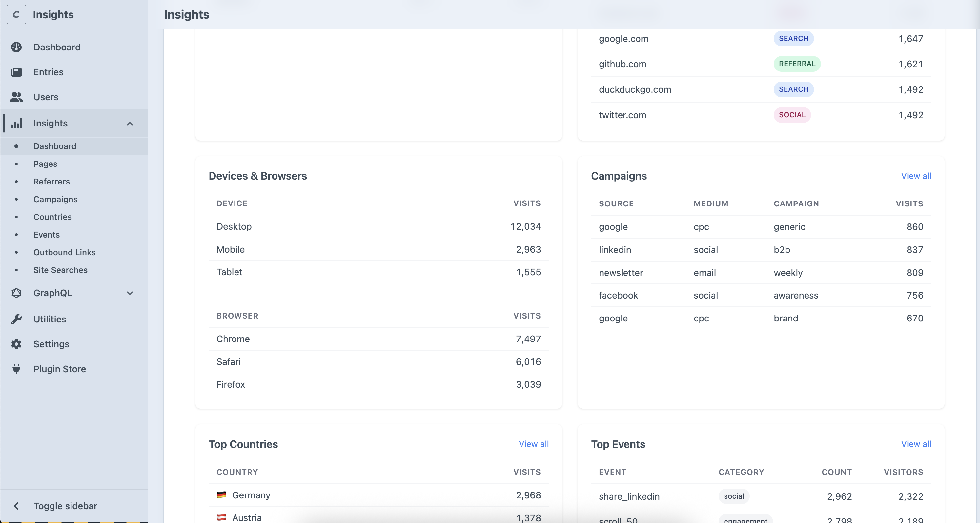Click View all in Top Events card
Viewport: 980px width, 523px height.
click(x=916, y=444)
